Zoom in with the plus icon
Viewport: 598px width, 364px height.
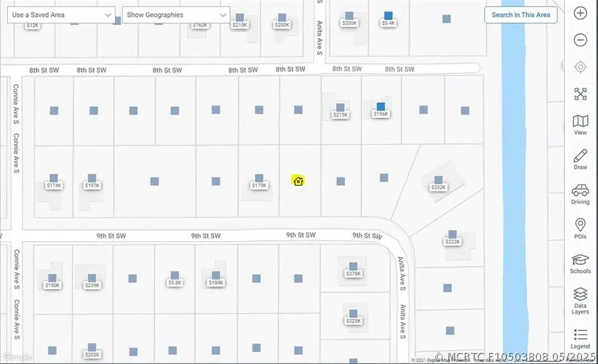(x=580, y=13)
